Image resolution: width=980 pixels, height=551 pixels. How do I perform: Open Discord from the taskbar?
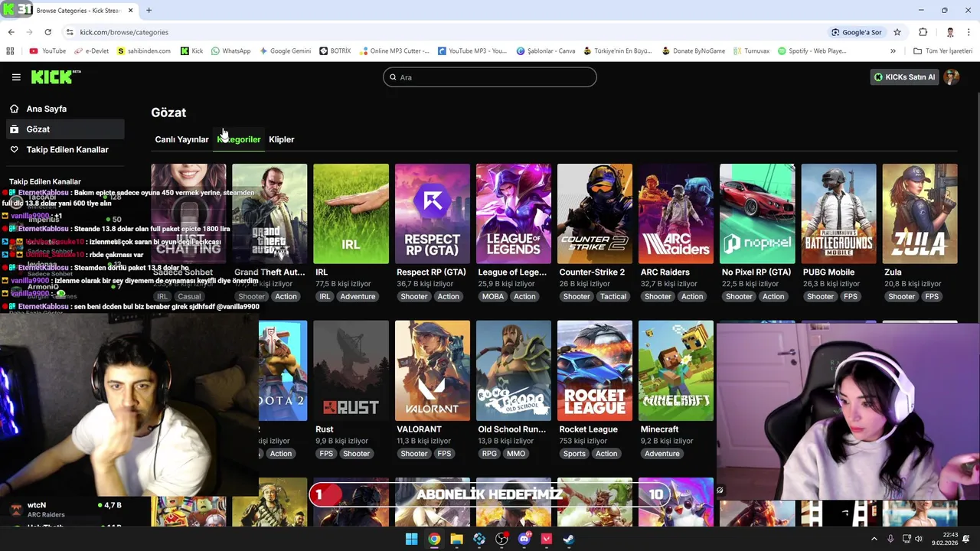[524, 539]
